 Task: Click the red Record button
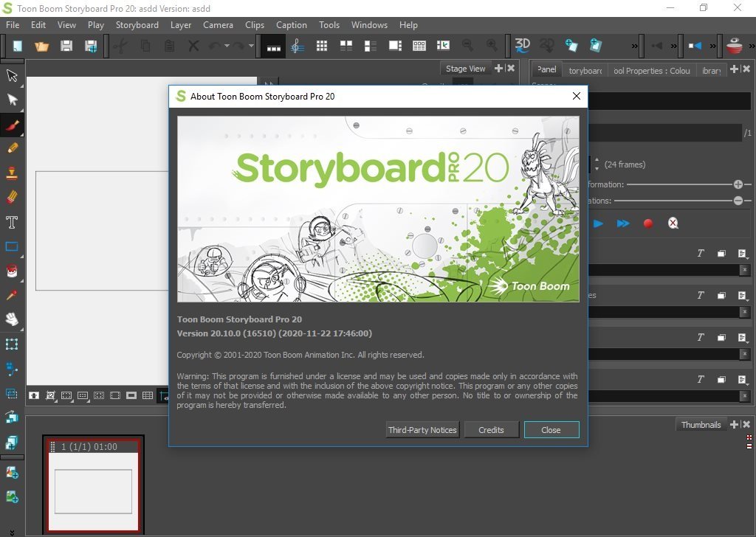click(648, 224)
